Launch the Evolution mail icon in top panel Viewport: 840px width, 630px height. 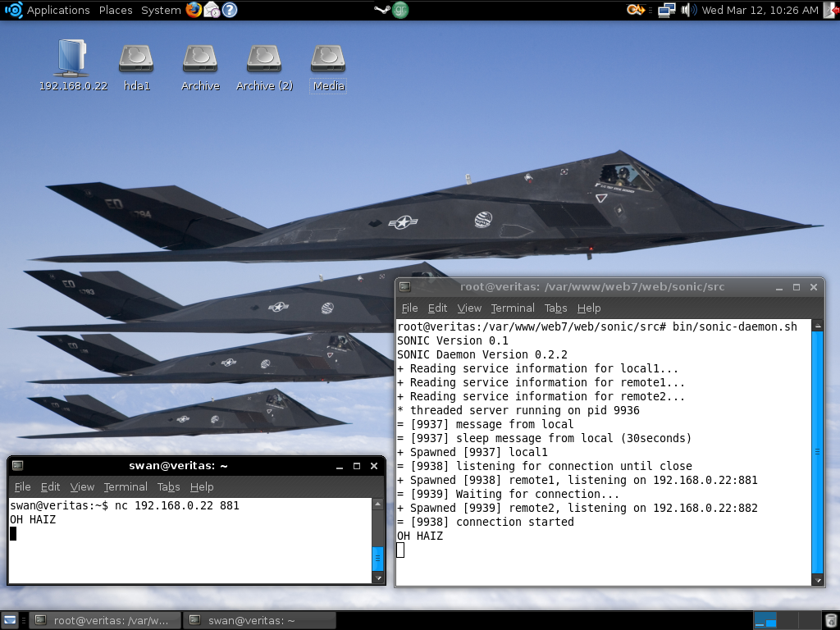[x=212, y=10]
